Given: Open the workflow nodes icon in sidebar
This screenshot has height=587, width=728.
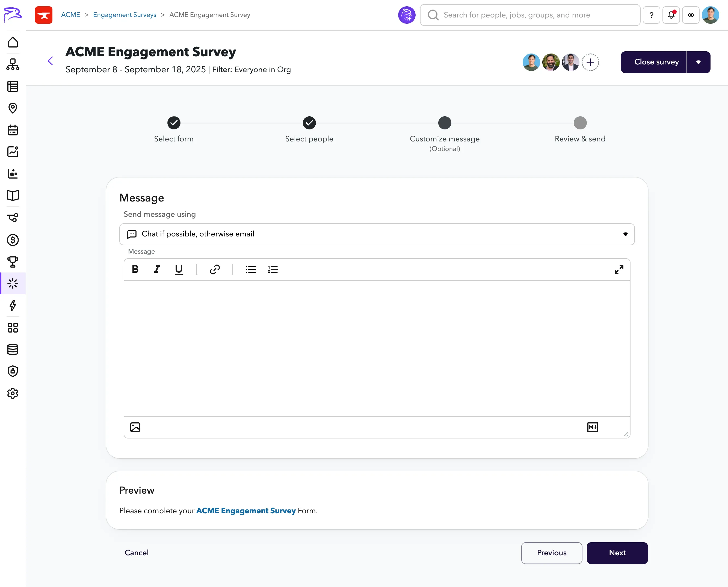Looking at the screenshot, I should click(13, 217).
